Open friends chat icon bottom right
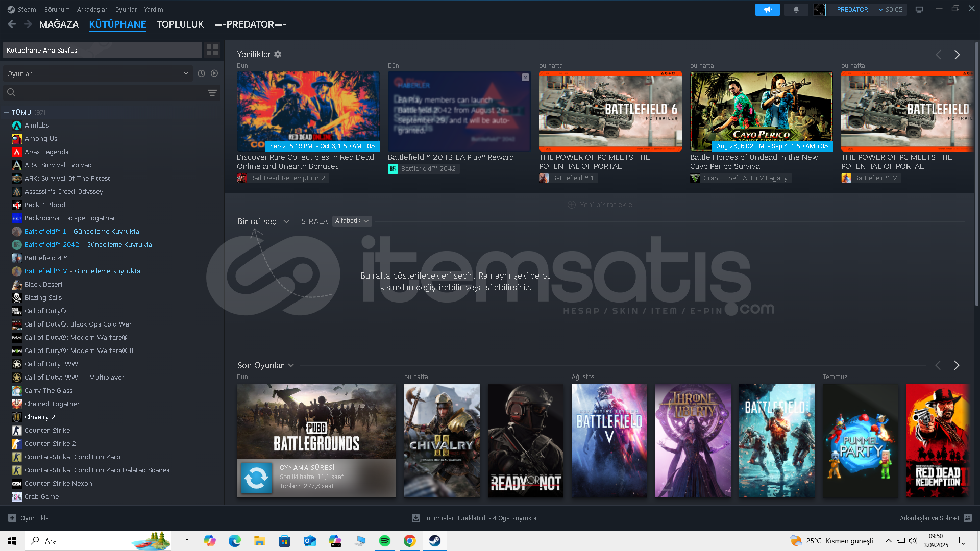The image size is (980, 551). tap(968, 518)
